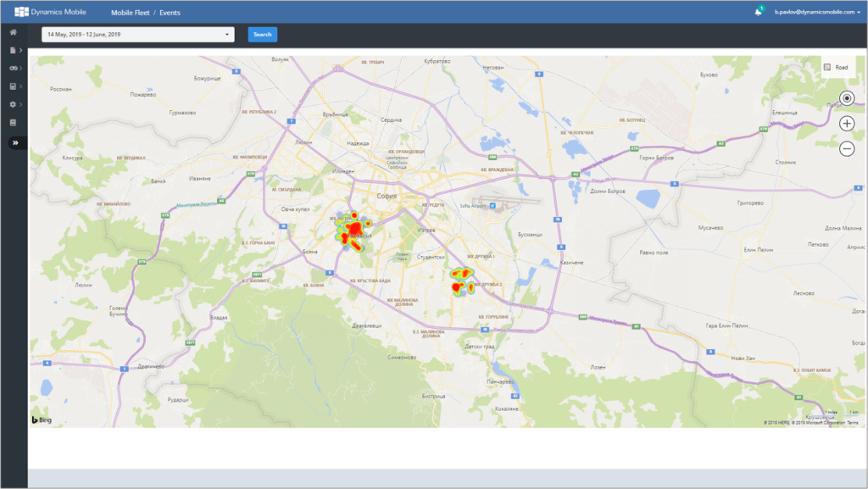
Task: Click the Пожарево label on map
Action: click(x=142, y=95)
